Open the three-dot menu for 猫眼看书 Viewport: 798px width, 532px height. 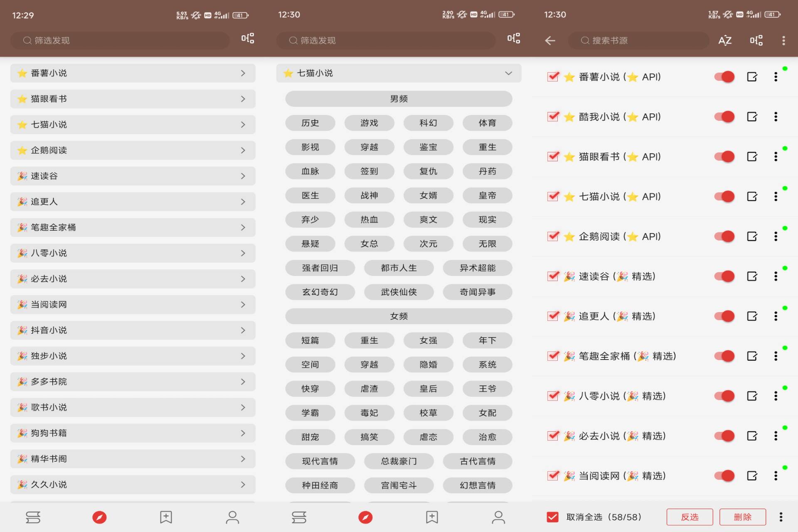pos(776,157)
